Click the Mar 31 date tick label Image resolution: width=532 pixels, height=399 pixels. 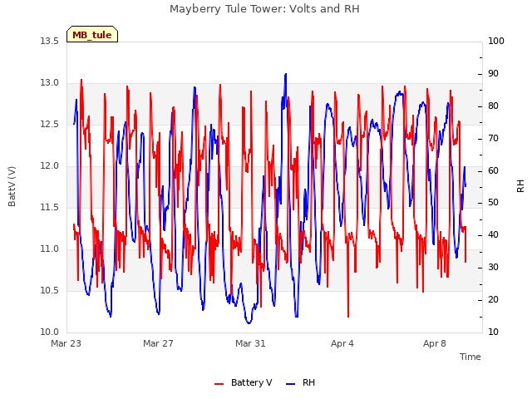[x=250, y=343]
